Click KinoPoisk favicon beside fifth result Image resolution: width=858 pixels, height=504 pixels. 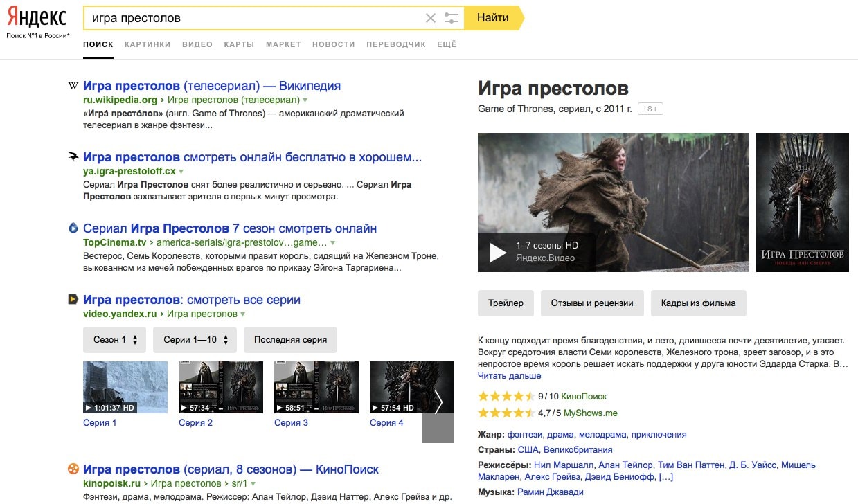(73, 469)
